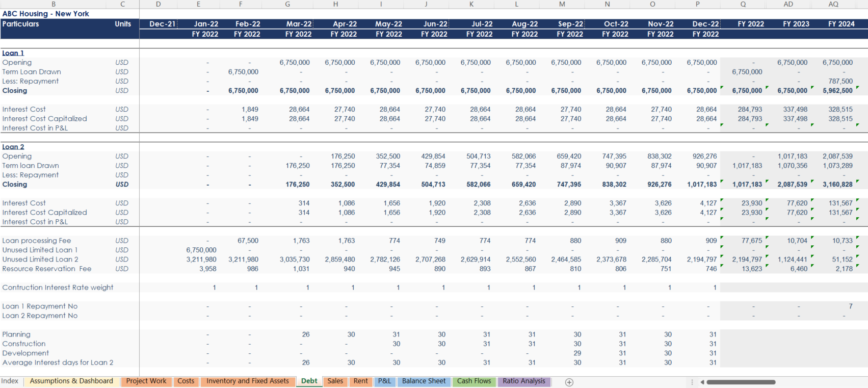Select 'Unused Limited Loan 1' label

pyautogui.click(x=40, y=250)
